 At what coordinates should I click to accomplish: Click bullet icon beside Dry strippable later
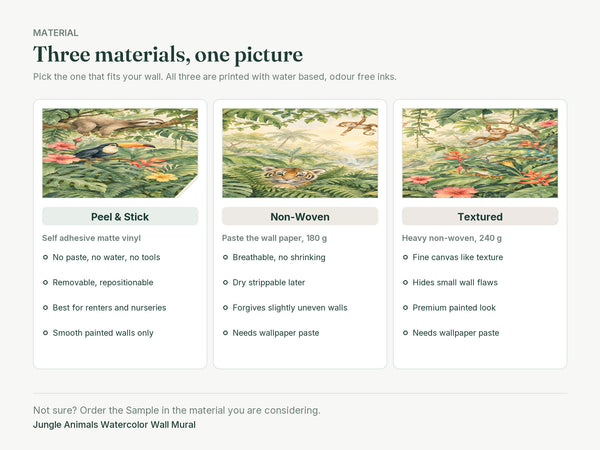pyautogui.click(x=225, y=283)
